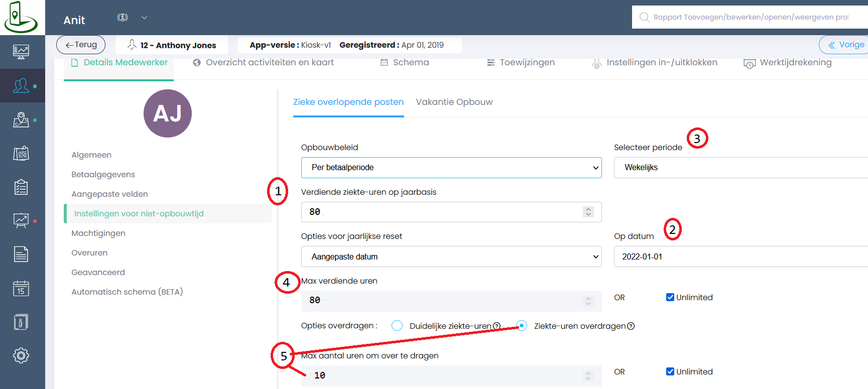This screenshot has width=868, height=389.
Task: Open the settings gear in sidebar
Action: pos(21,355)
